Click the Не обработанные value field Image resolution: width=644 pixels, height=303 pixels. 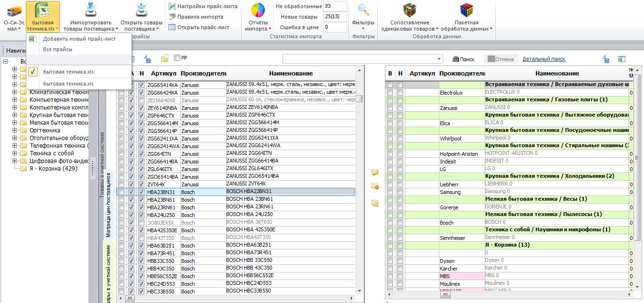pos(335,6)
